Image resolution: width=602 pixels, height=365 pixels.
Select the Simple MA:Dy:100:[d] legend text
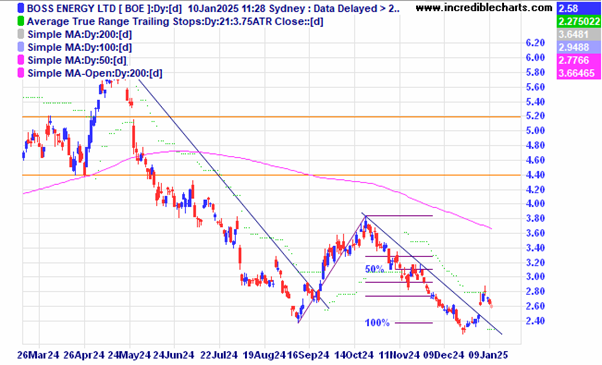[80, 47]
